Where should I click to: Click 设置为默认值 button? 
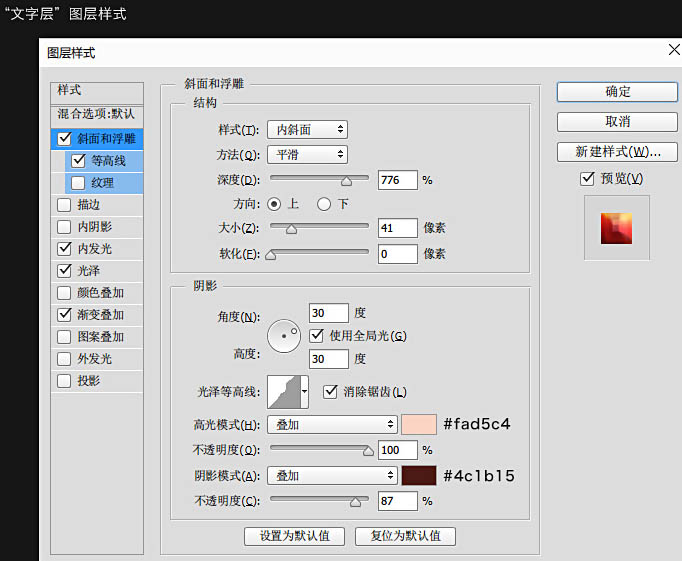[x=294, y=536]
